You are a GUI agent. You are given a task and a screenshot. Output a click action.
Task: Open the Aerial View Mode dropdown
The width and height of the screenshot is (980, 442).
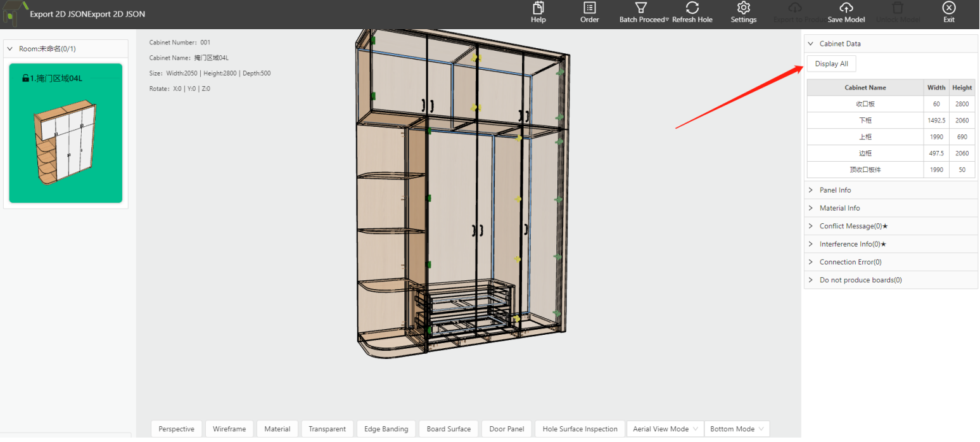[x=665, y=429]
